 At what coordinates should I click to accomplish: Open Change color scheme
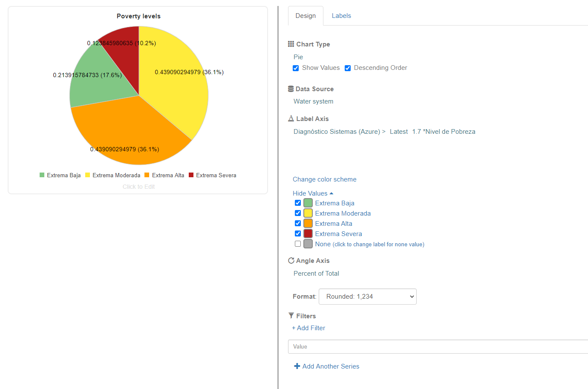325,179
